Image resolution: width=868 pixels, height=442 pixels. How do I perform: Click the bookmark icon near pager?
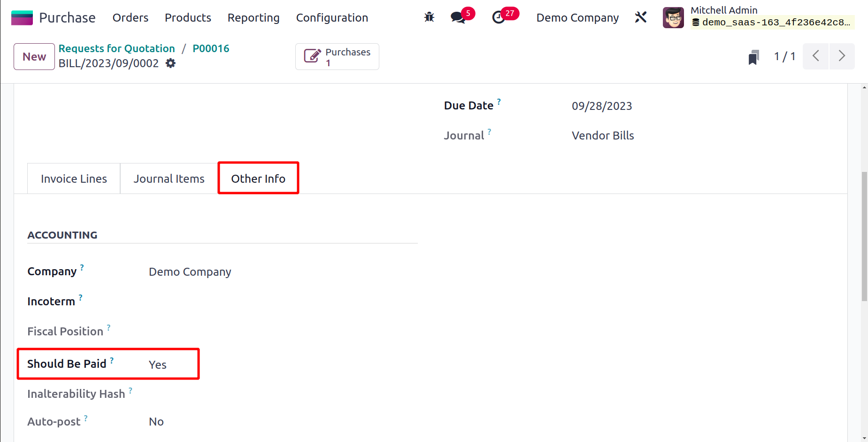click(x=753, y=57)
